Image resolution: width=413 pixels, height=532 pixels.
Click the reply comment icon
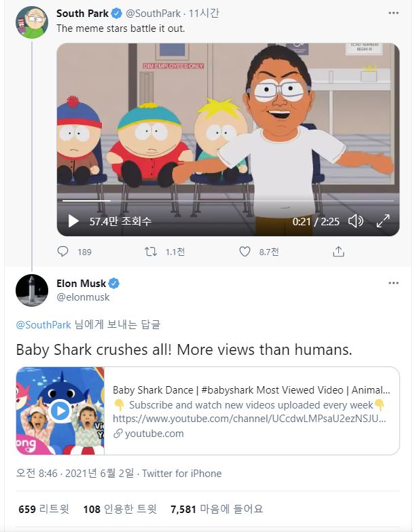(63, 252)
